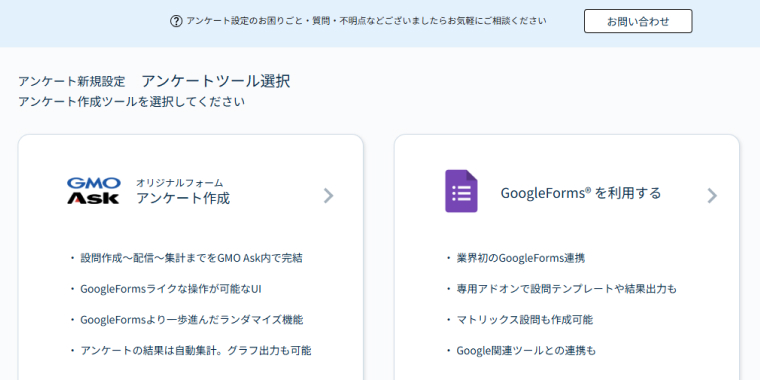Open the お問い合わせ contact button

click(x=638, y=21)
